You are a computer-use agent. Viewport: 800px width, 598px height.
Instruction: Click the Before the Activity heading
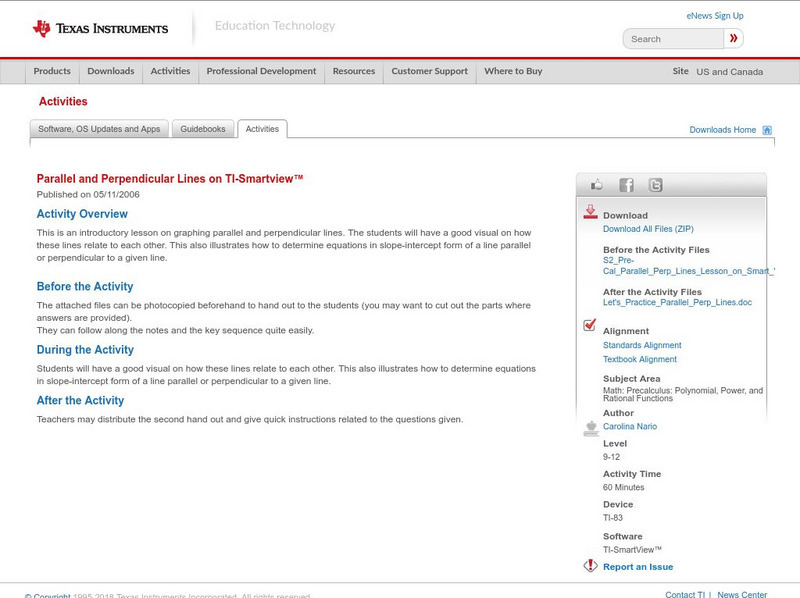pos(85,287)
